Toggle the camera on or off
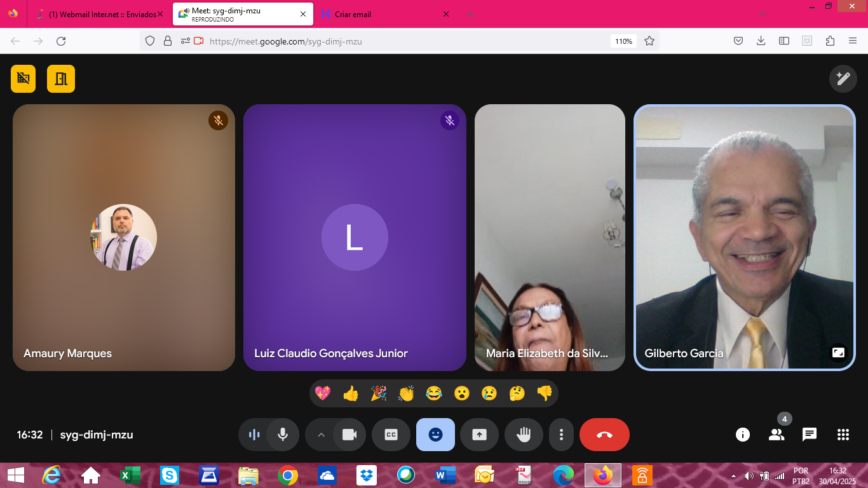This screenshot has height=488, width=868. (349, 435)
